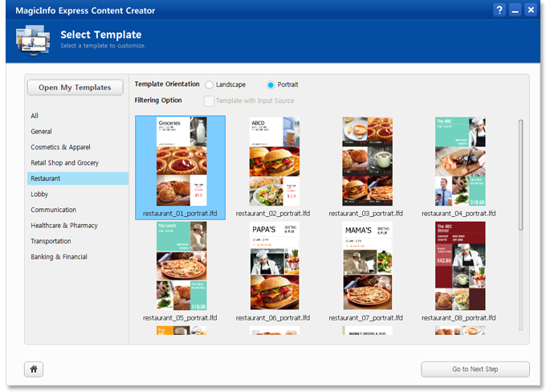This screenshot has height=392, width=546.
Task: Open My Templates button
Action: coord(75,88)
